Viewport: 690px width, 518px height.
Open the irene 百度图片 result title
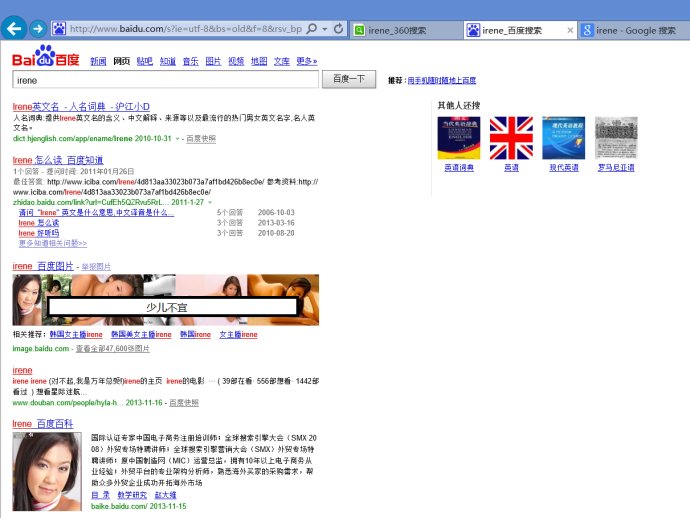43,266
